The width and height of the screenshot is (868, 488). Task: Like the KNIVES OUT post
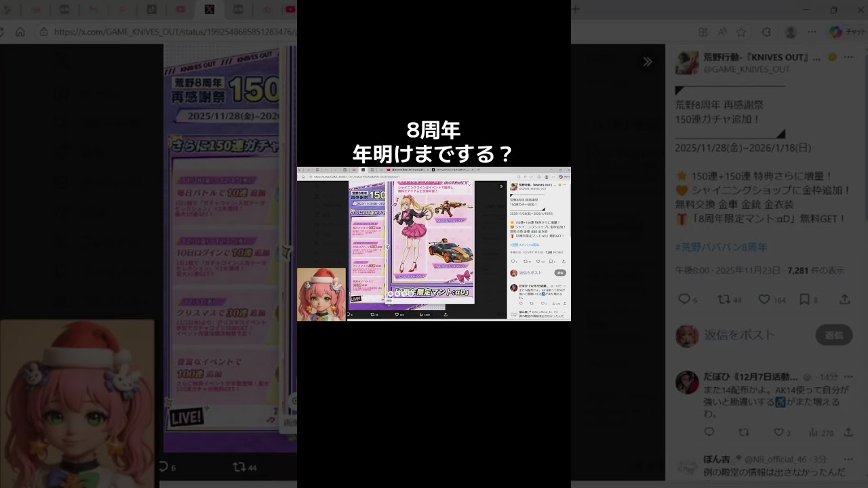coord(764,299)
